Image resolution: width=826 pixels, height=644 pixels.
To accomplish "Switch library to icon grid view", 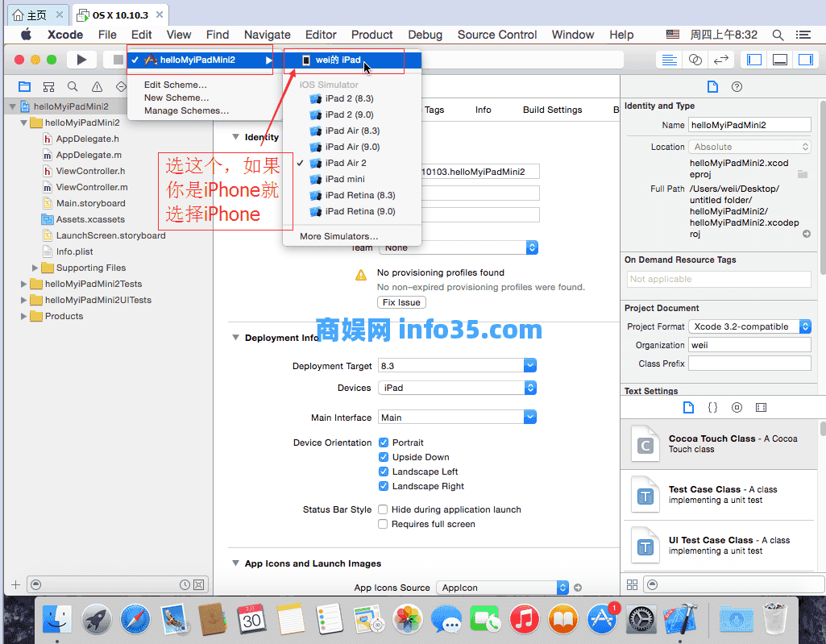I will tap(632, 584).
